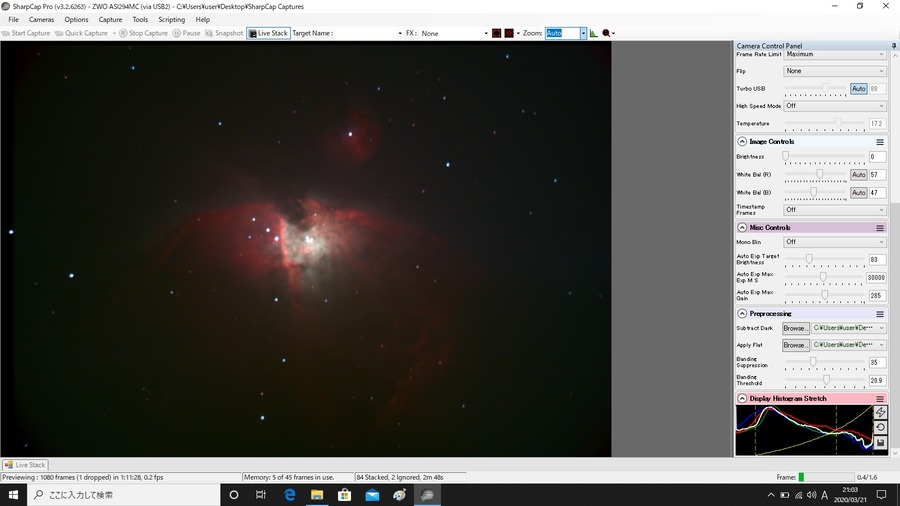Image resolution: width=900 pixels, height=506 pixels.
Task: Open Microsoft Store from the taskbar
Action: tap(344, 495)
